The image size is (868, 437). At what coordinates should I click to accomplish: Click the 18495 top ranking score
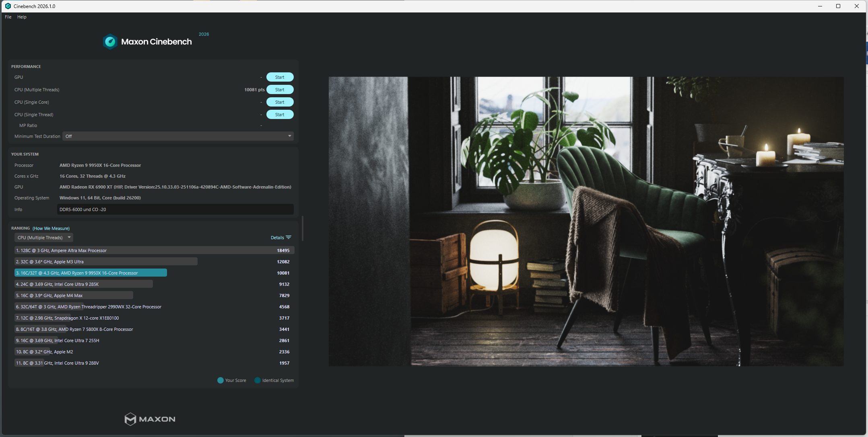(283, 250)
